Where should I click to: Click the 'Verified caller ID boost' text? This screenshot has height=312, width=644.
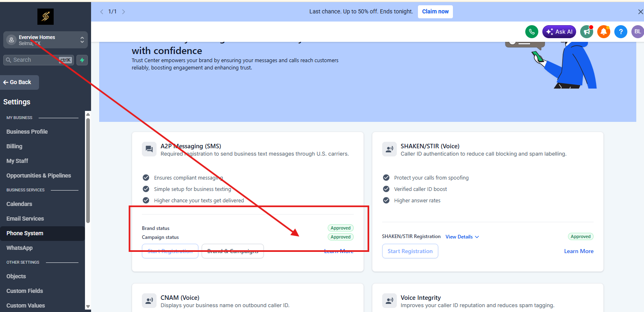click(x=420, y=189)
